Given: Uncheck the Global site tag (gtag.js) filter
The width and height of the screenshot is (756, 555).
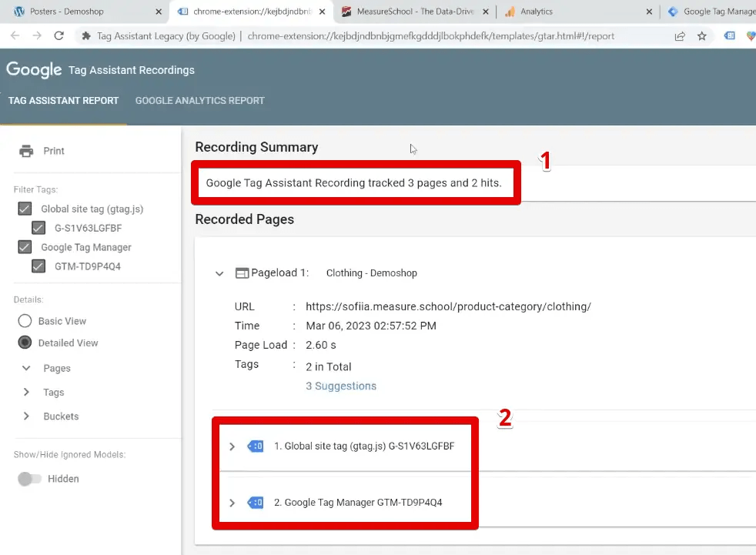Looking at the screenshot, I should pyautogui.click(x=24, y=209).
